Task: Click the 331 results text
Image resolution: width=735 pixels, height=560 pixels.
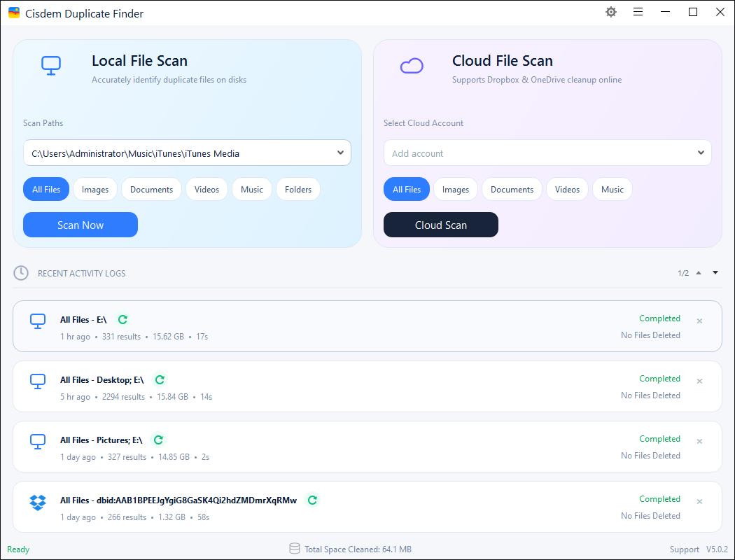Action: tap(121, 337)
